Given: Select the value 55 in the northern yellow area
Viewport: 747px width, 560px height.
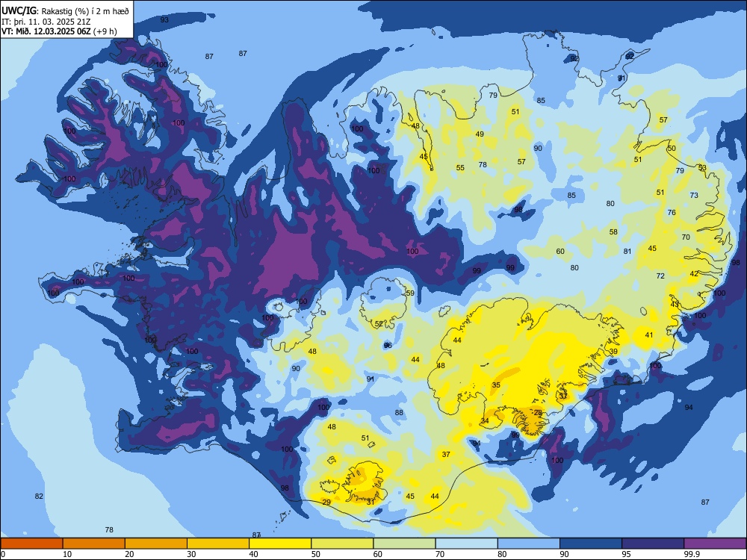Looking at the screenshot, I should click(460, 168).
